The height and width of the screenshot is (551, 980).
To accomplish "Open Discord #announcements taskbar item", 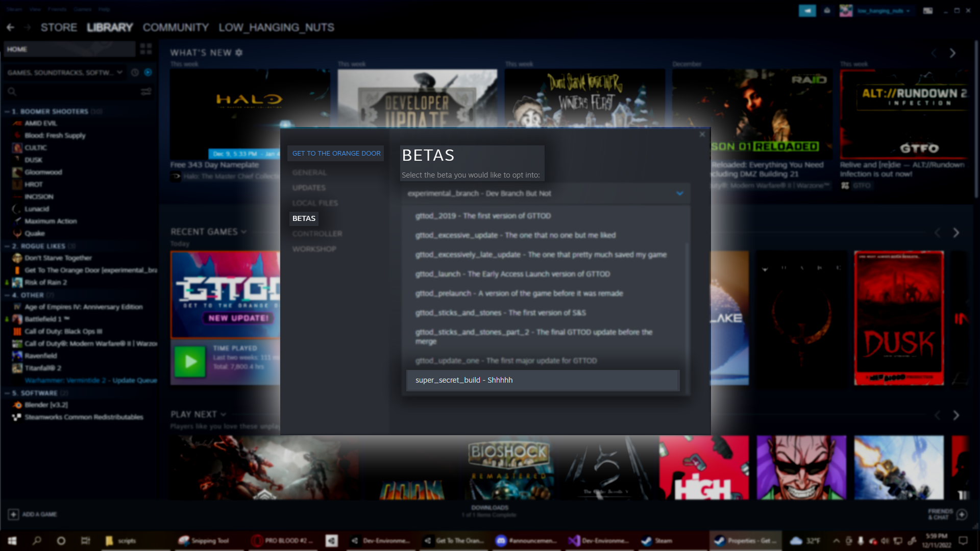I will pos(526,541).
